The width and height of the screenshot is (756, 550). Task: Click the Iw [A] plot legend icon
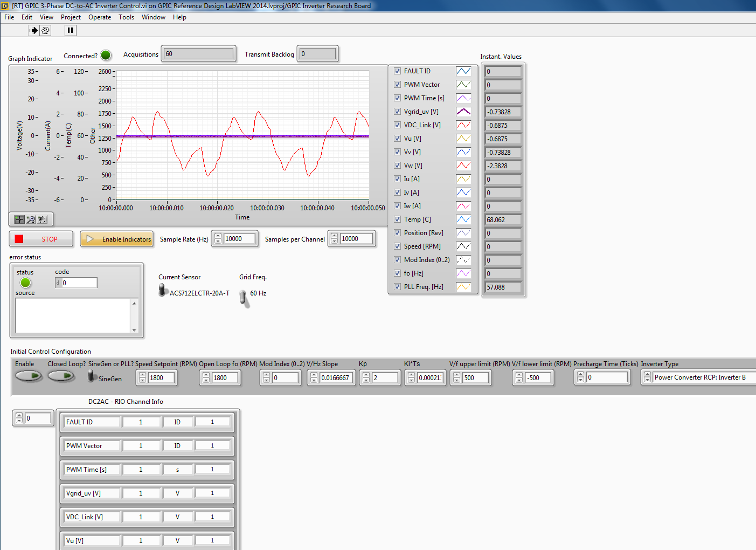click(463, 206)
